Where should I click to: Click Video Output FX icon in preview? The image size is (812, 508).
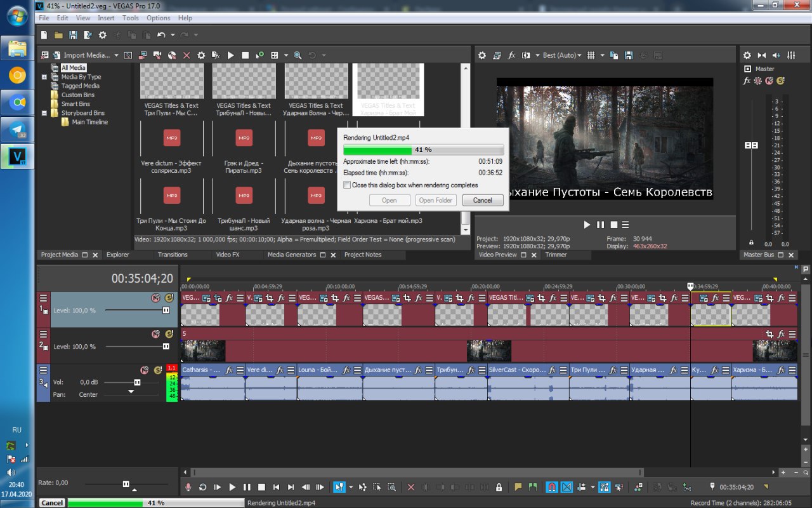[512, 55]
